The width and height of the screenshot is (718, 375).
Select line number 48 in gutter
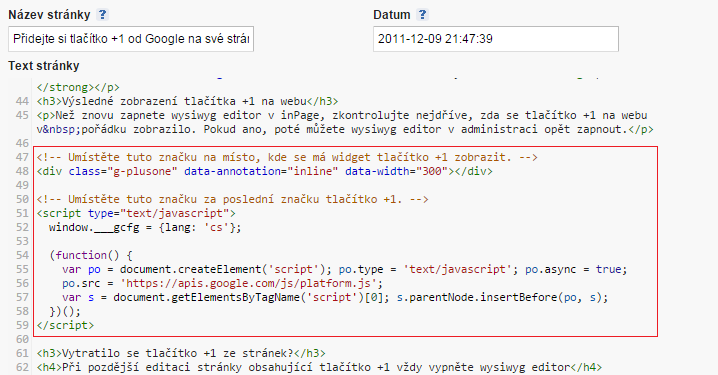(22, 171)
